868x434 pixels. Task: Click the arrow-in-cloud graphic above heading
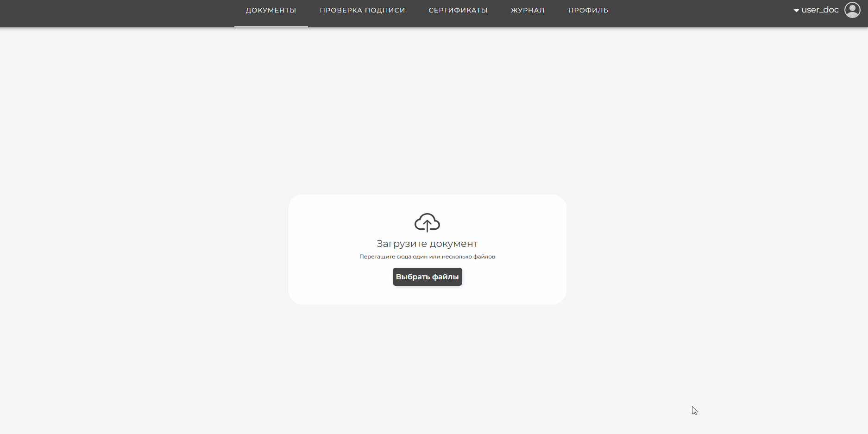coord(427,223)
